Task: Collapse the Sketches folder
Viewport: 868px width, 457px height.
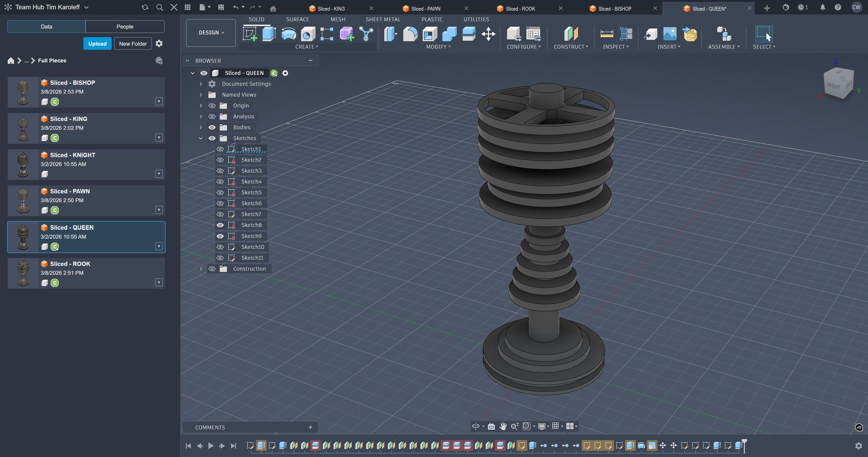Action: [x=201, y=138]
